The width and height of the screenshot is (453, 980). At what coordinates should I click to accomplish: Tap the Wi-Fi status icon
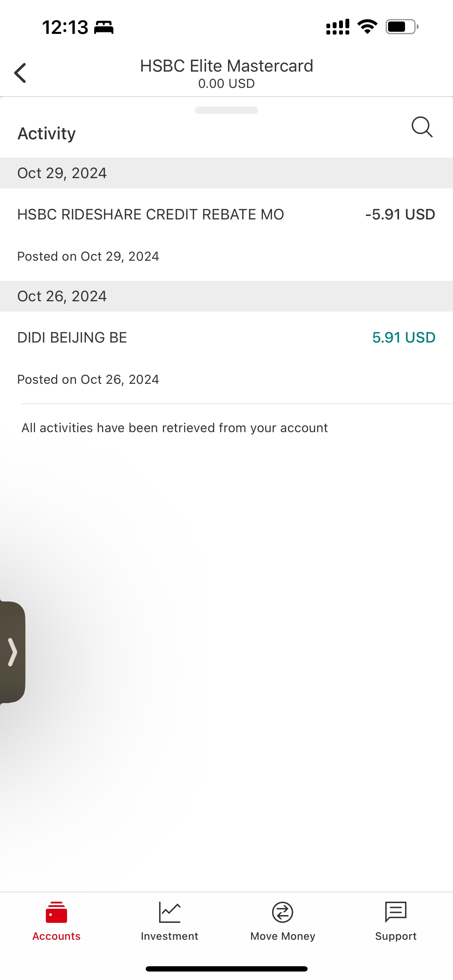pyautogui.click(x=367, y=26)
